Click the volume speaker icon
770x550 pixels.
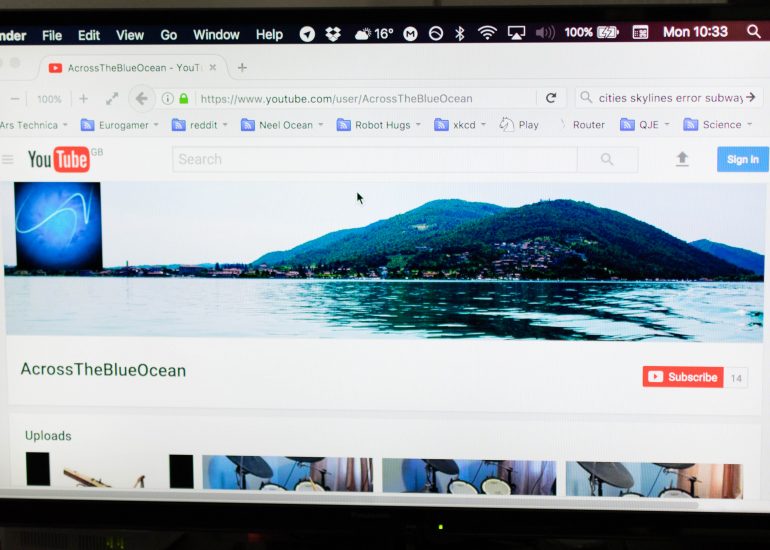tap(545, 33)
